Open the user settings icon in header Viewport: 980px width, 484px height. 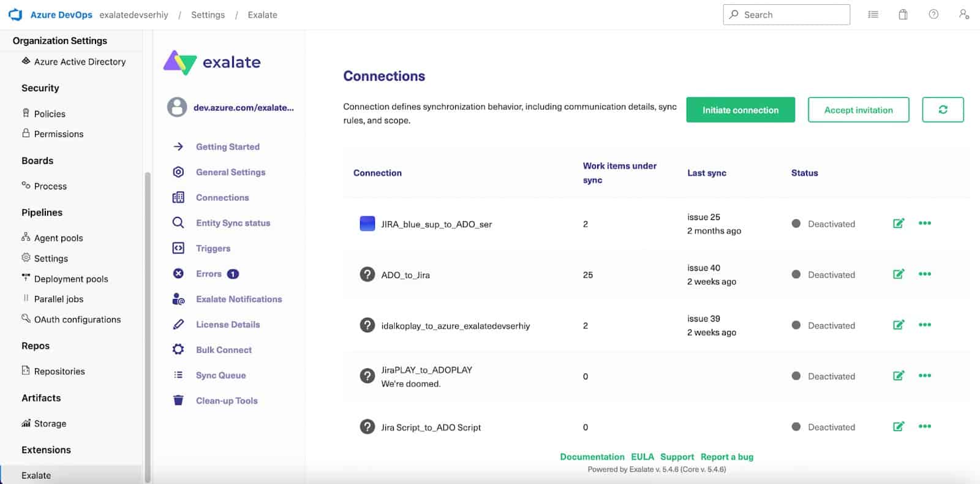964,15
